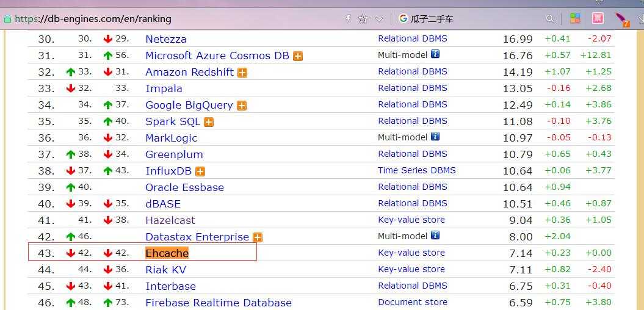
Task: Select the +2.04 change for Datastax Enterprise
Action: coord(558,236)
